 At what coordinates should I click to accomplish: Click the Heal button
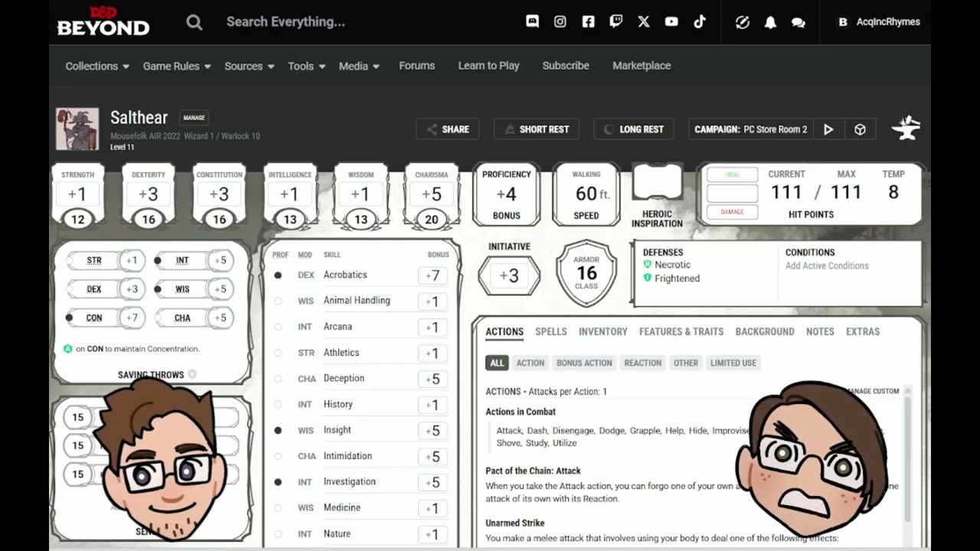click(733, 174)
